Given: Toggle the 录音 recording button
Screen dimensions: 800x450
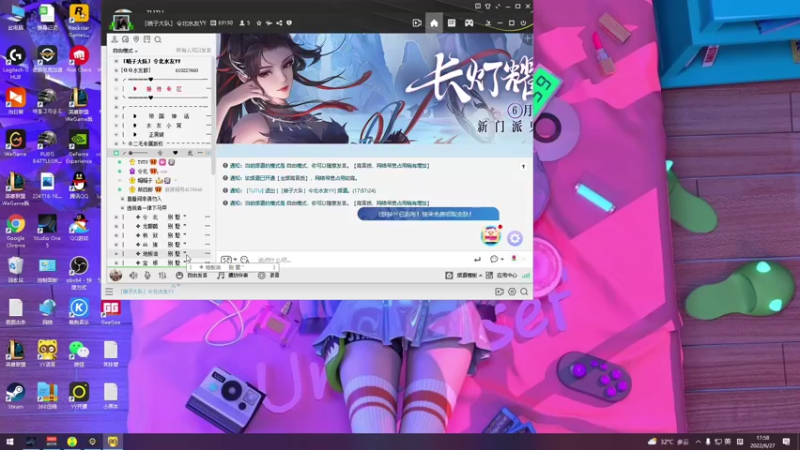Looking at the screenshot, I should click(x=269, y=276).
